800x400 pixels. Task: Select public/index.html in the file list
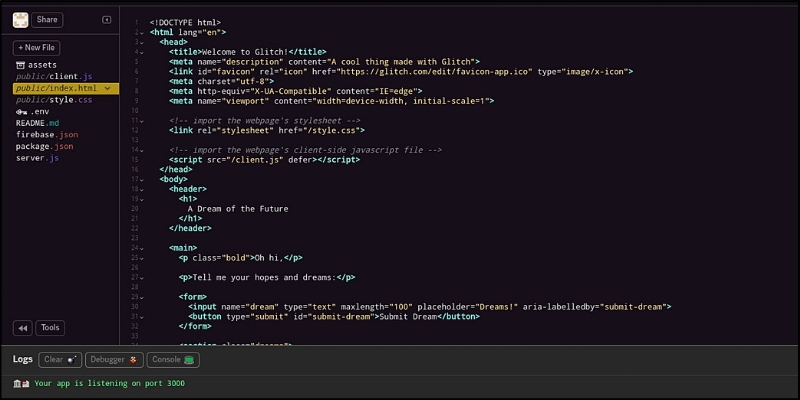[x=66, y=88]
